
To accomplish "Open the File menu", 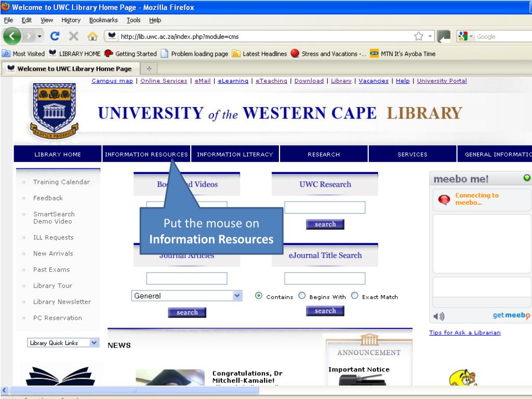I will (8, 20).
